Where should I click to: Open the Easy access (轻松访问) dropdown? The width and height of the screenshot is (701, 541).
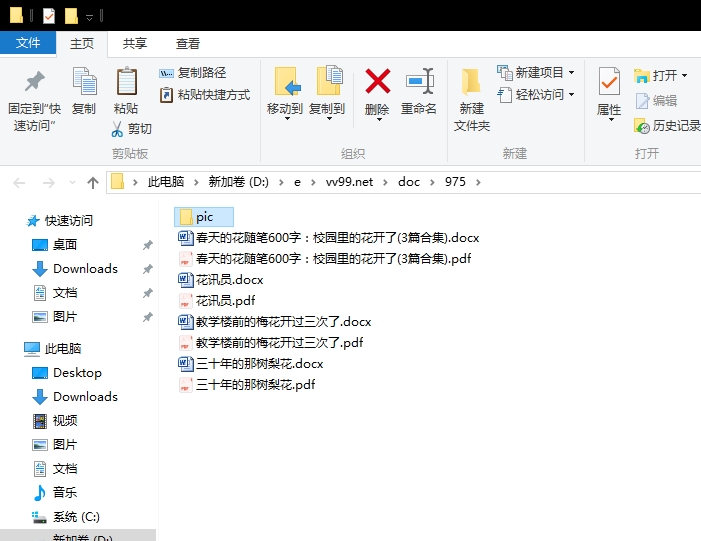(x=536, y=95)
